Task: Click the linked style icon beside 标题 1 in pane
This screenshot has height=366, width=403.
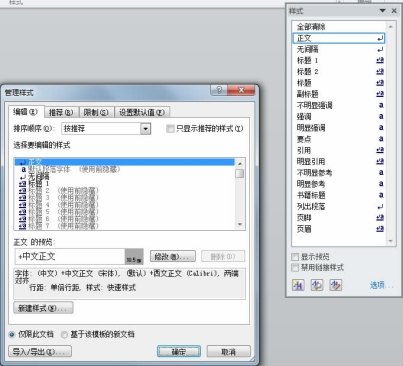Action: coord(380,60)
